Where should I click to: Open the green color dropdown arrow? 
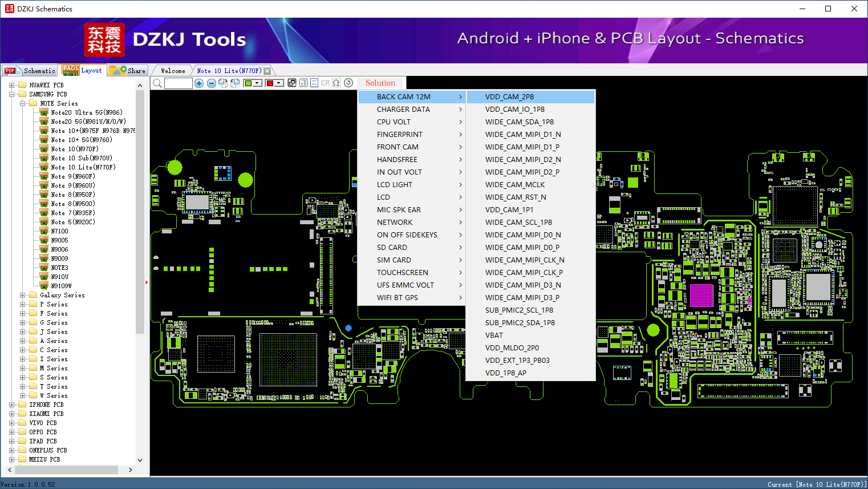258,83
